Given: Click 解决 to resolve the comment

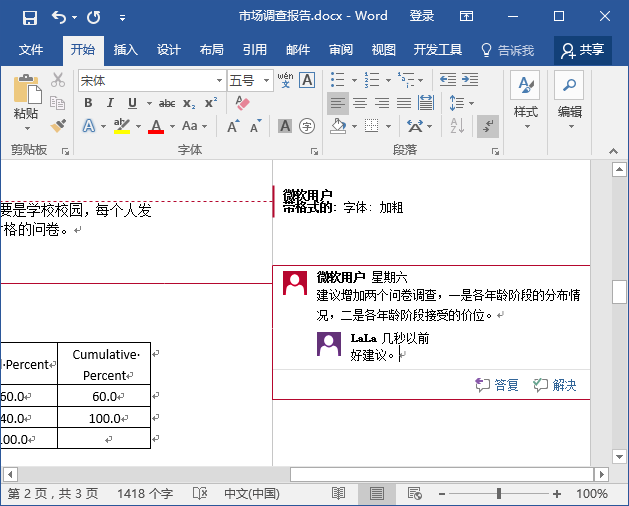Looking at the screenshot, I should pyautogui.click(x=555, y=385).
